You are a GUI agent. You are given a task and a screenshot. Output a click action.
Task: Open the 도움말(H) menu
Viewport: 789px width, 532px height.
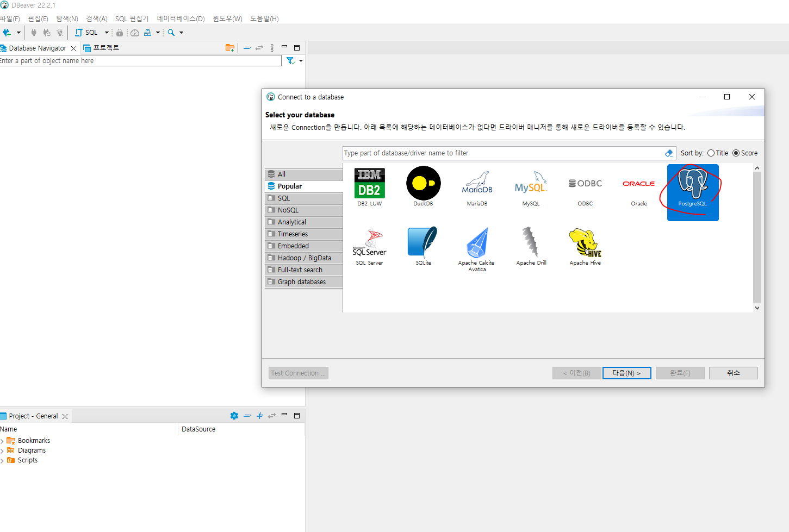coord(264,18)
